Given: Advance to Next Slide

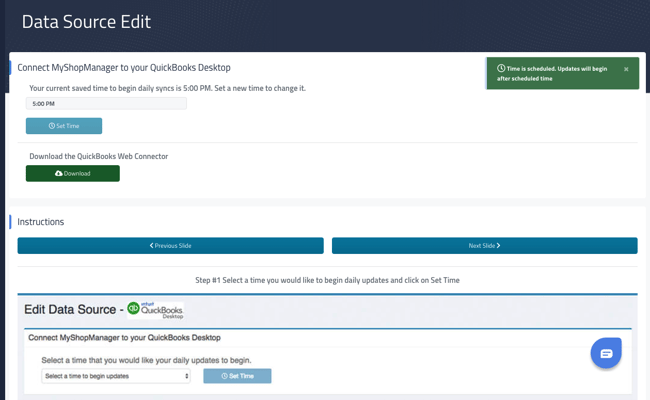Looking at the screenshot, I should (485, 245).
